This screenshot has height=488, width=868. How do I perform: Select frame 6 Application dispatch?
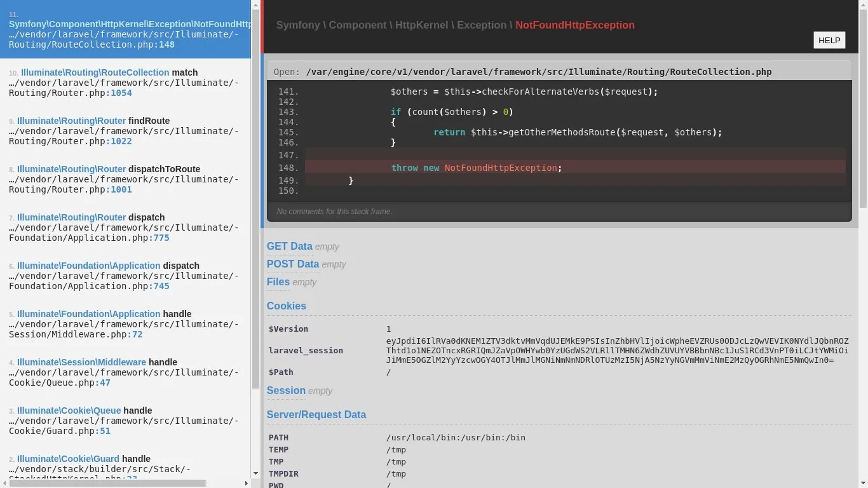pos(125,276)
